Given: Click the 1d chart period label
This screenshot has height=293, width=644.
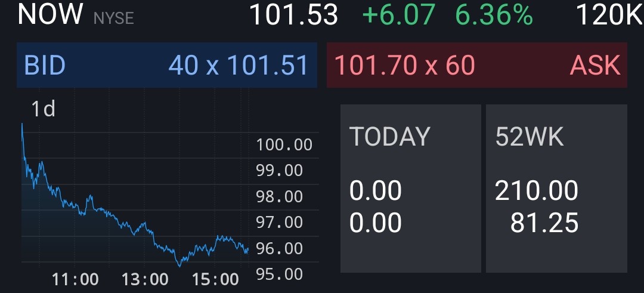Looking at the screenshot, I should 43,109.
